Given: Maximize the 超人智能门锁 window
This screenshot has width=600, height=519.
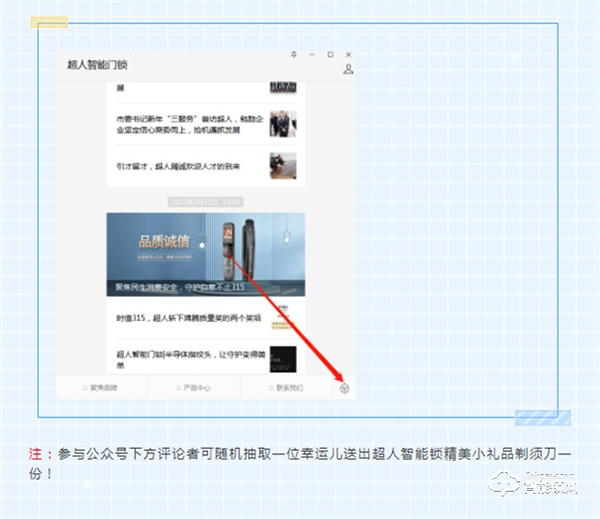Looking at the screenshot, I should point(330,54).
